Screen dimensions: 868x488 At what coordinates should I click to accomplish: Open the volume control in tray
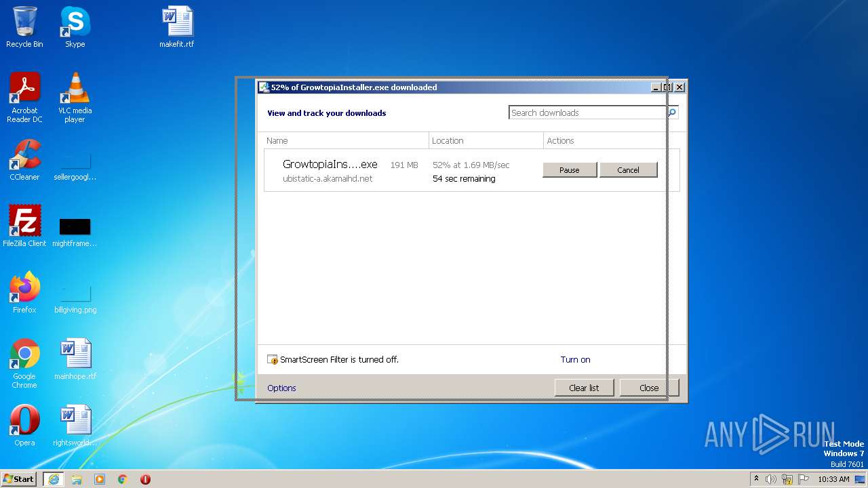pyautogui.click(x=771, y=479)
